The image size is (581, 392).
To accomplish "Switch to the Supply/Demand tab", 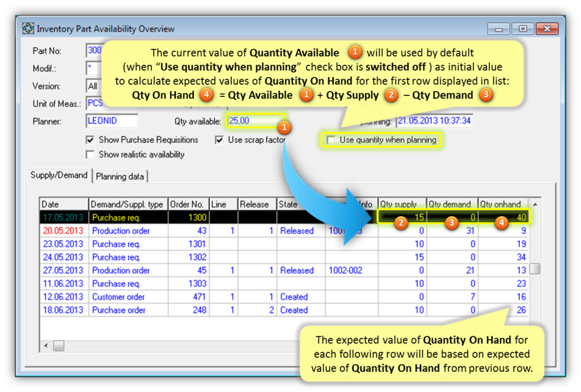I will click(58, 175).
